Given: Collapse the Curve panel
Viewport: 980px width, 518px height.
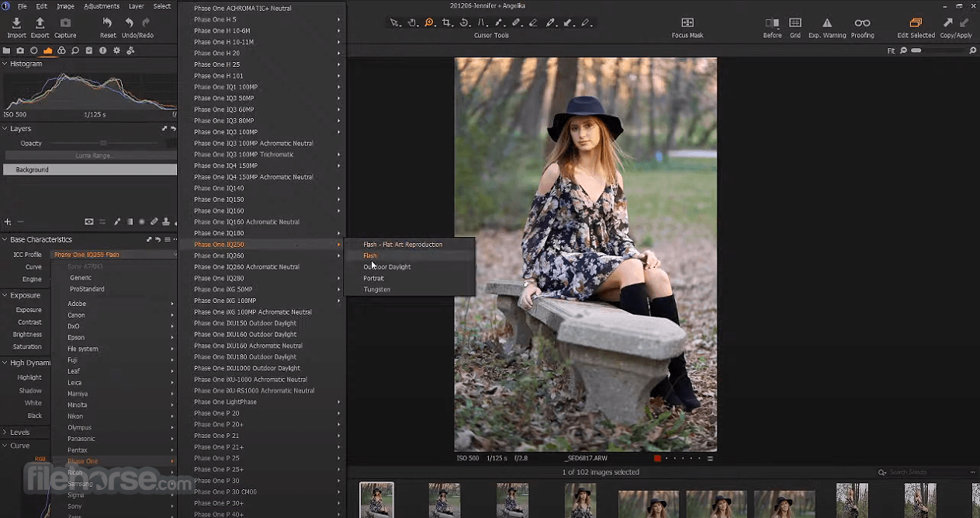Looking at the screenshot, I should tap(5, 446).
